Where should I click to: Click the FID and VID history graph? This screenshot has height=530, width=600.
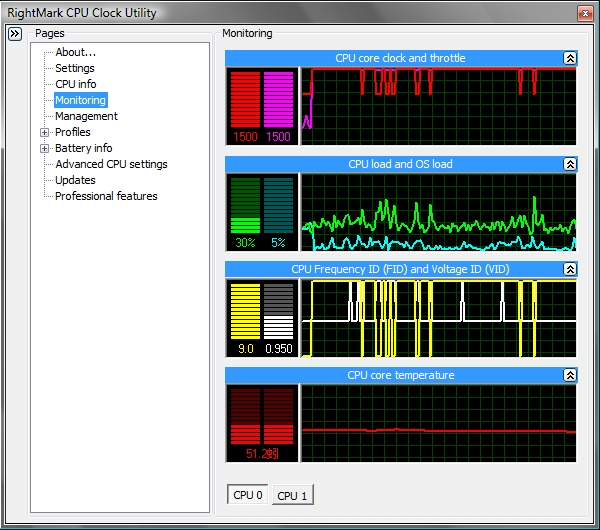point(439,318)
